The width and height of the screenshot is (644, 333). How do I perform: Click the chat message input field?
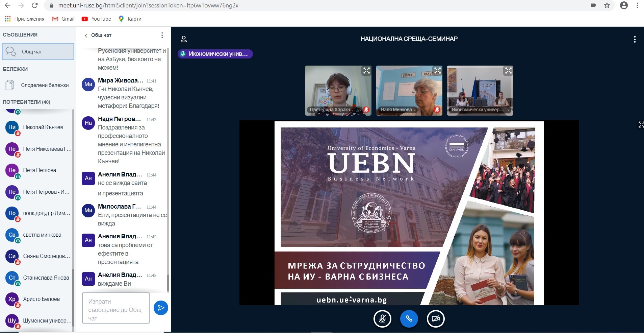(x=116, y=308)
